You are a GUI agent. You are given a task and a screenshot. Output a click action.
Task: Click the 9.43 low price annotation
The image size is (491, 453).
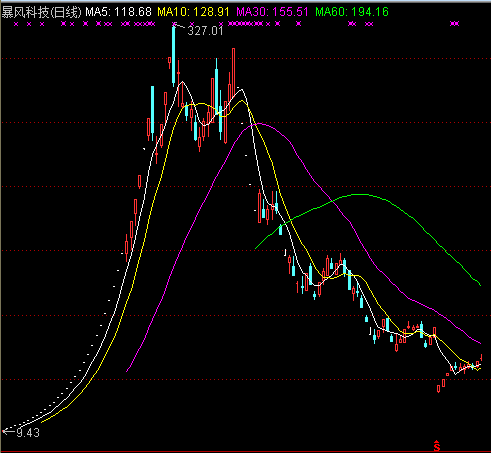tap(28, 433)
